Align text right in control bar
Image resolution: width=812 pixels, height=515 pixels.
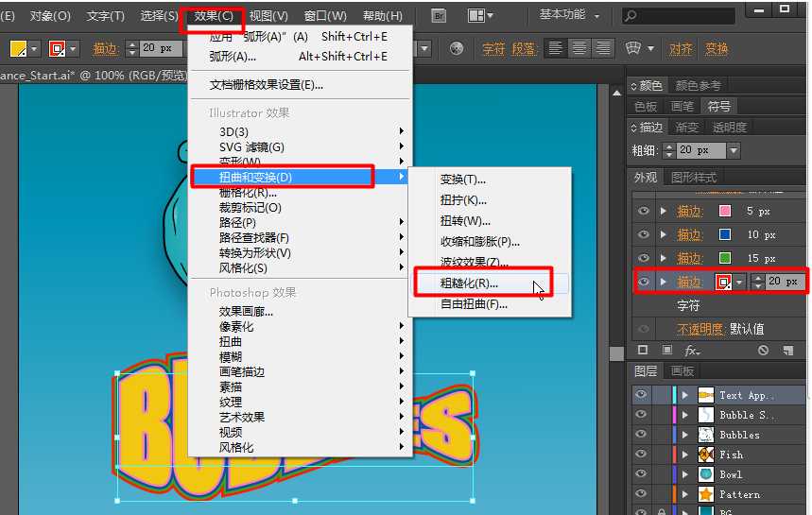(602, 48)
